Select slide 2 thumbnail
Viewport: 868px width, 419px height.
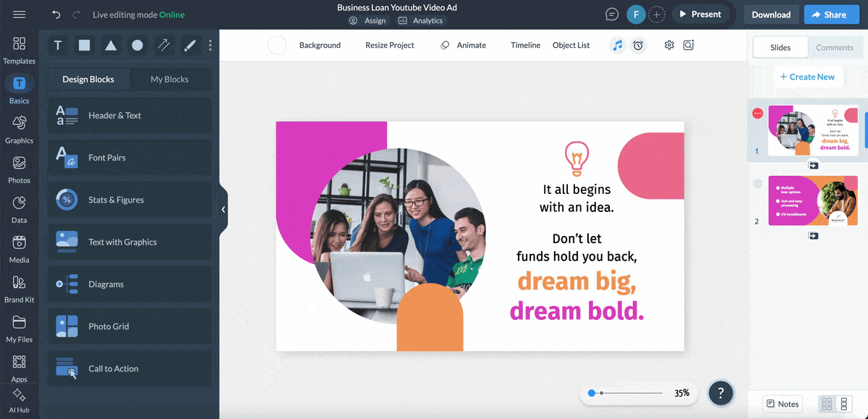point(812,200)
